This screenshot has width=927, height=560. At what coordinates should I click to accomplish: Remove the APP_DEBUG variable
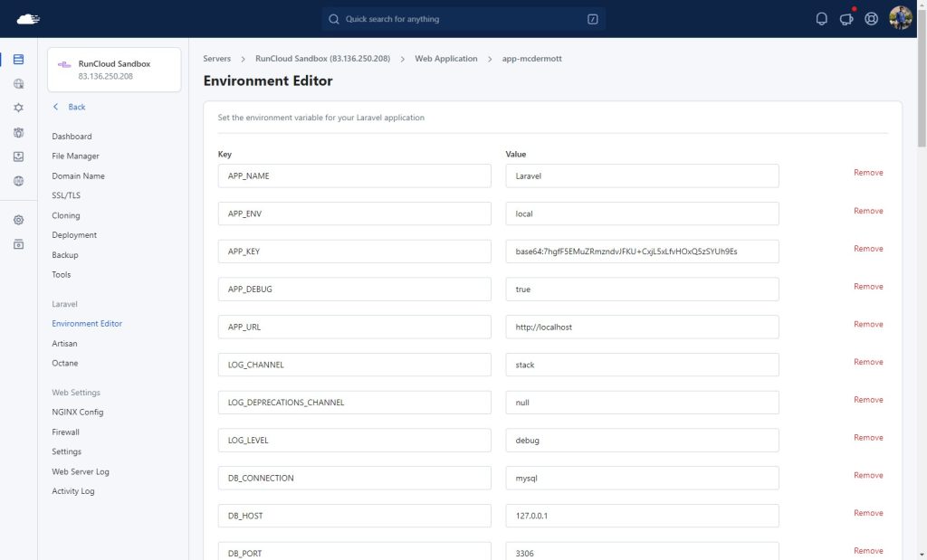coord(868,287)
